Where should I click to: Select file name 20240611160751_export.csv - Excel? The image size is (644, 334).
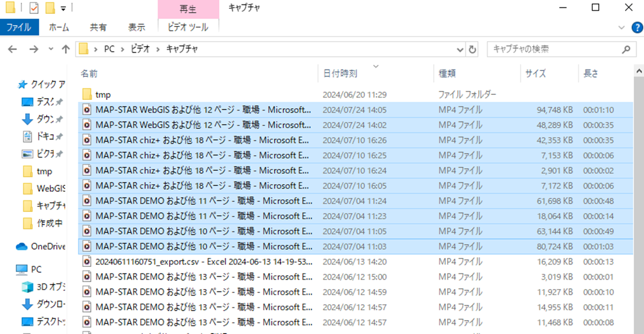[x=204, y=261]
